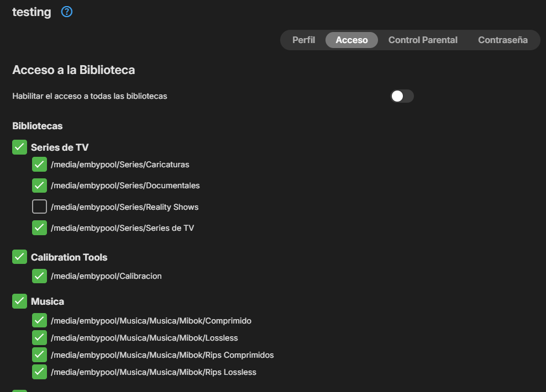The width and height of the screenshot is (546, 392).
Task: Uncheck the Rips Lossless folder checkbox
Action: pos(39,372)
